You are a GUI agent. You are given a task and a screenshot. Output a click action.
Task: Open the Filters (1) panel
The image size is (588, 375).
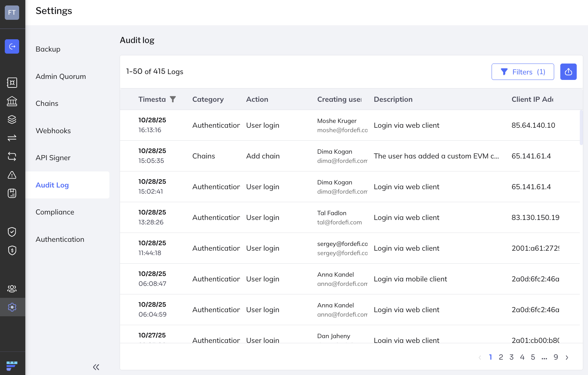[x=522, y=72]
